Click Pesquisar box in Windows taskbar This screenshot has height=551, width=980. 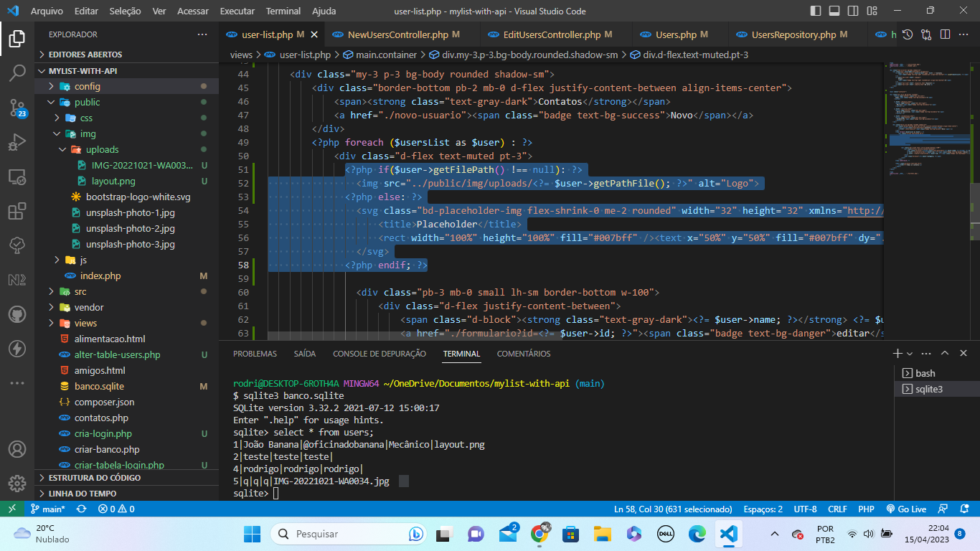350,534
